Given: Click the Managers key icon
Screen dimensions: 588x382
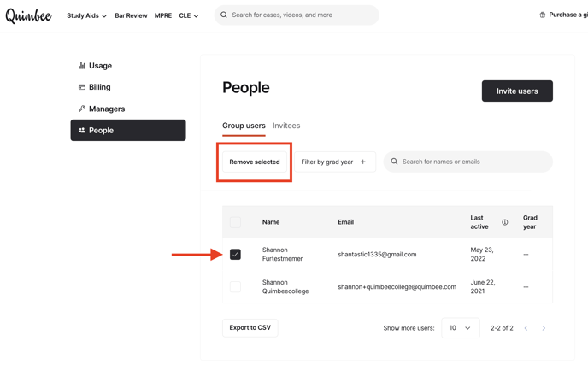Looking at the screenshot, I should [82, 109].
